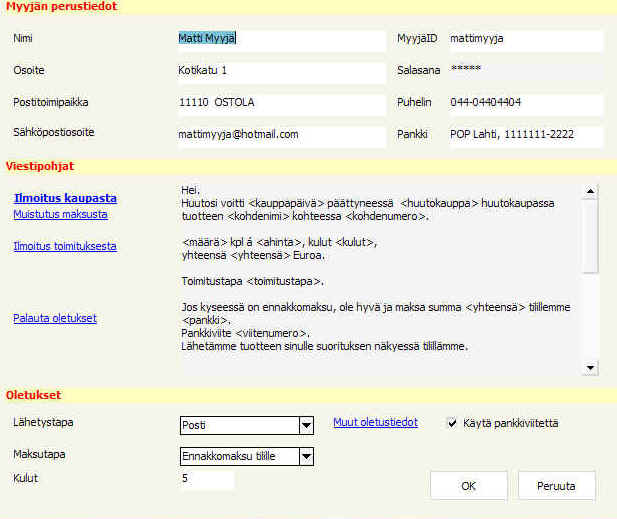Focus the Postitoimipaikka field

click(280, 104)
